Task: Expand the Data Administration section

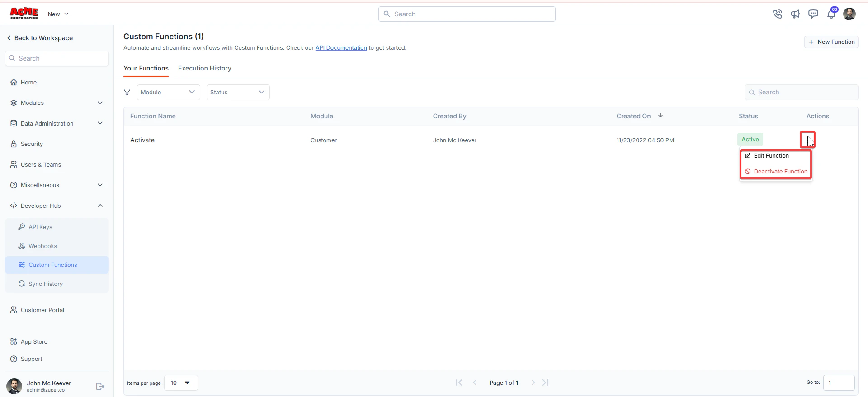Action: (57, 124)
